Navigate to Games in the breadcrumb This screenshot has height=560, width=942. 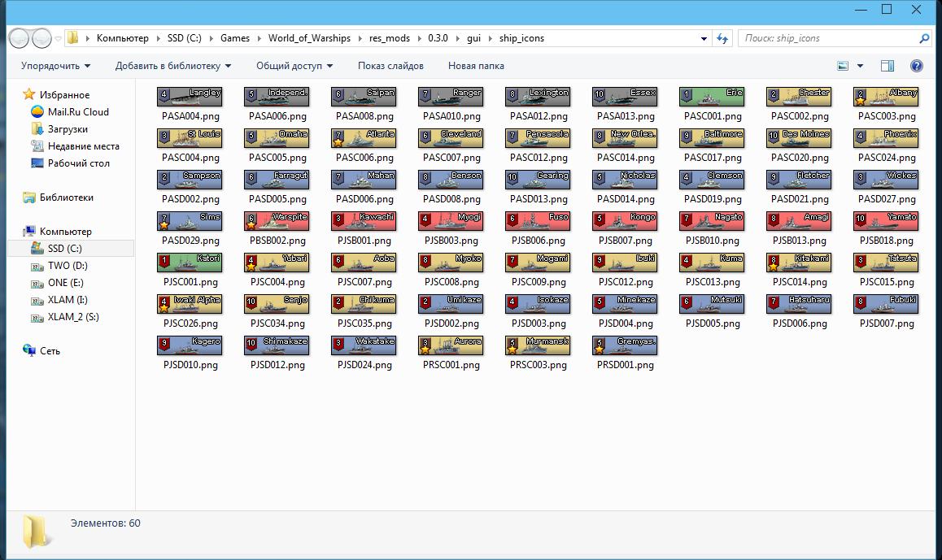point(235,38)
